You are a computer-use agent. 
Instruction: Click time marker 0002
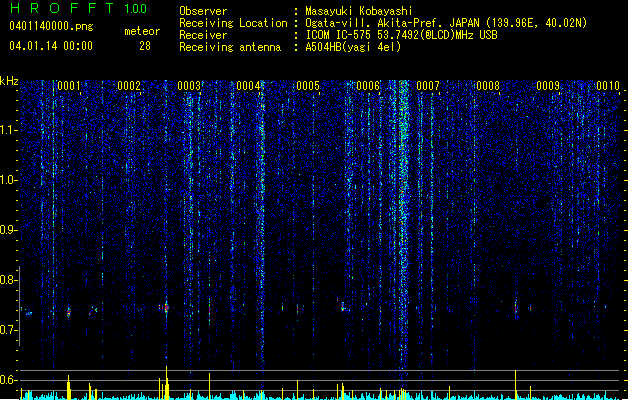pyautogui.click(x=129, y=86)
